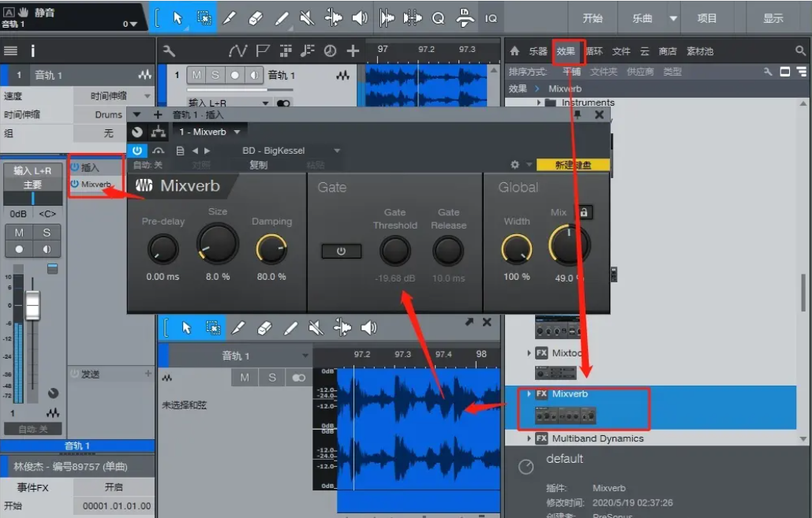Toggle the IQ quantize button
Viewport: 812px width, 518px height.
pos(491,18)
